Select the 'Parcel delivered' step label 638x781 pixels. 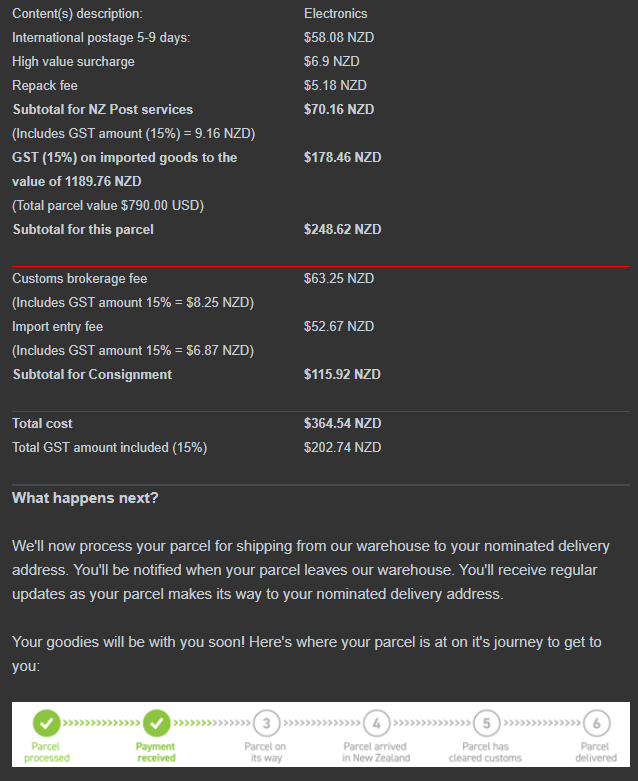tap(596, 752)
